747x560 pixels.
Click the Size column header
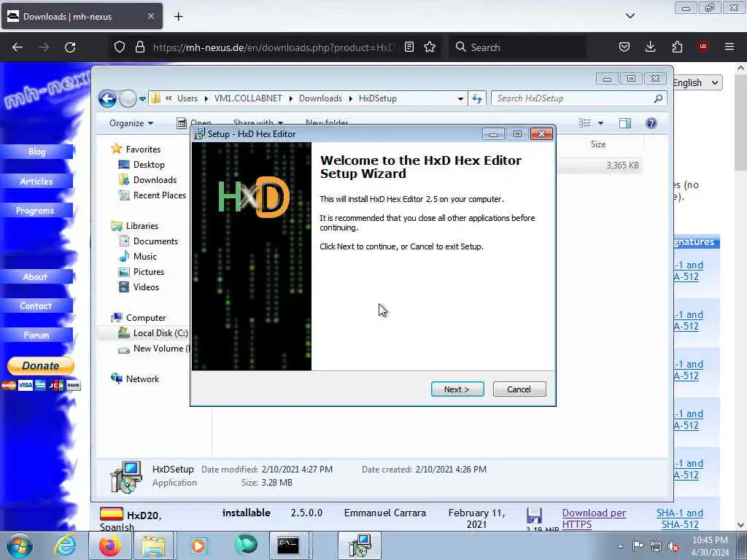[598, 144]
